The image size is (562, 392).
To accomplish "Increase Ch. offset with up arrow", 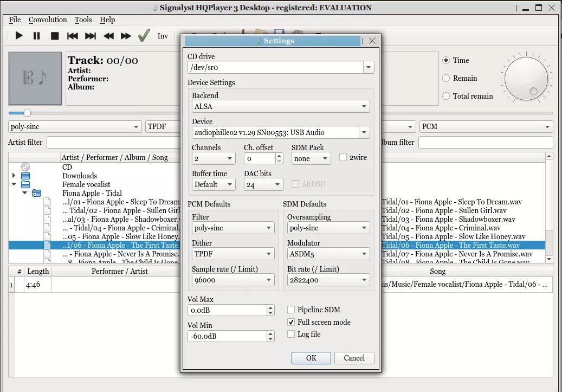I will click(279, 156).
